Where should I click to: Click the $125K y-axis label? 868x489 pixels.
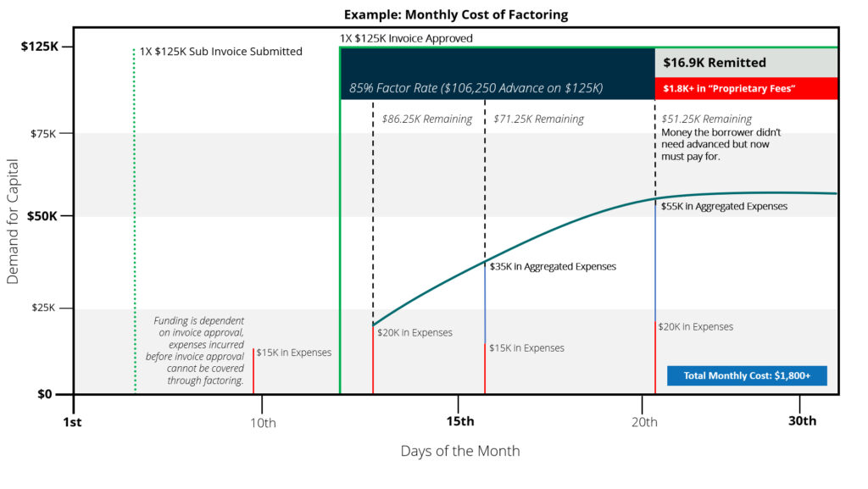(x=39, y=47)
